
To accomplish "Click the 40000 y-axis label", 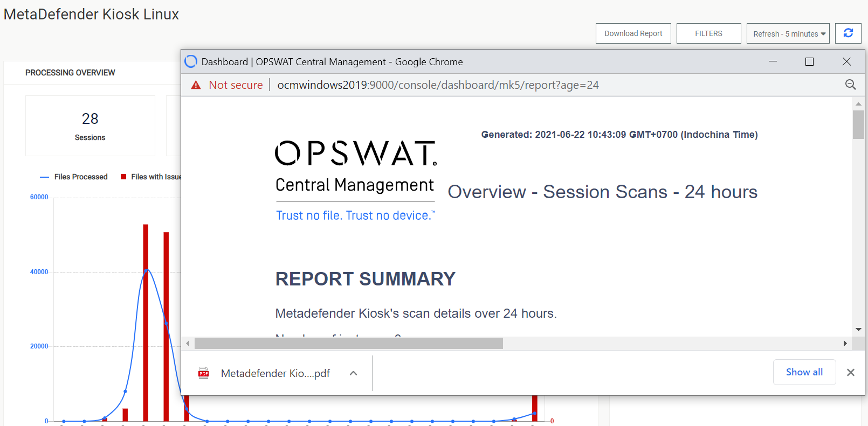I will coord(39,272).
